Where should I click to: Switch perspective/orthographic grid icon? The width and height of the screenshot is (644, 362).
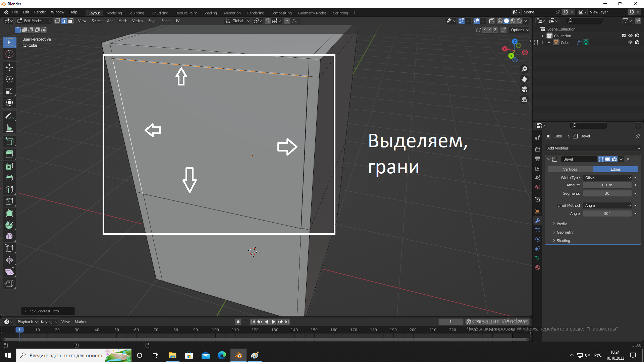(524, 100)
